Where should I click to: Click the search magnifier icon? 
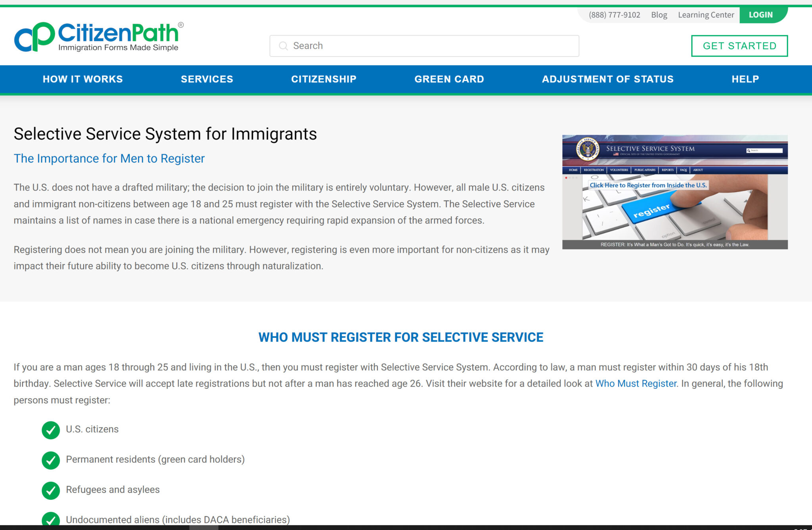click(x=283, y=46)
